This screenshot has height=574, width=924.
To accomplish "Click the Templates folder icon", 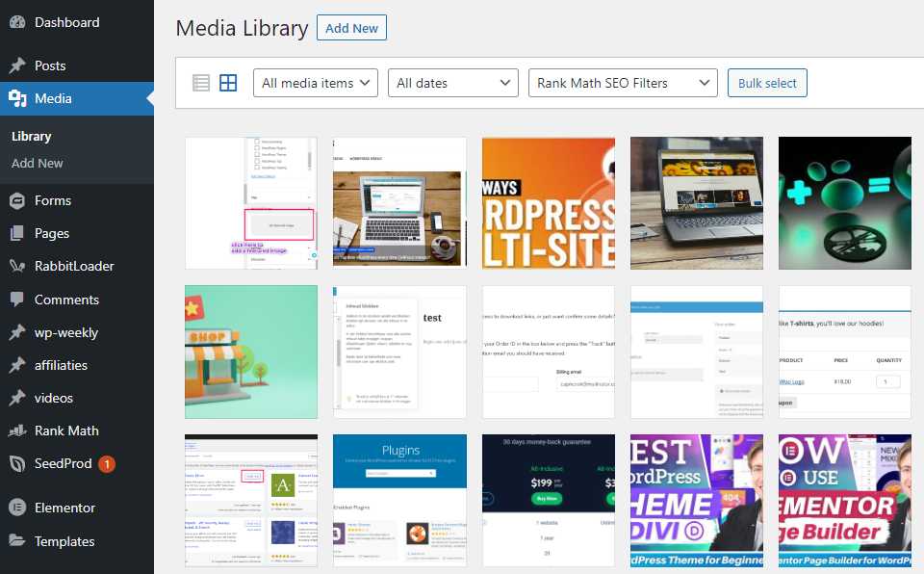I will (17, 541).
